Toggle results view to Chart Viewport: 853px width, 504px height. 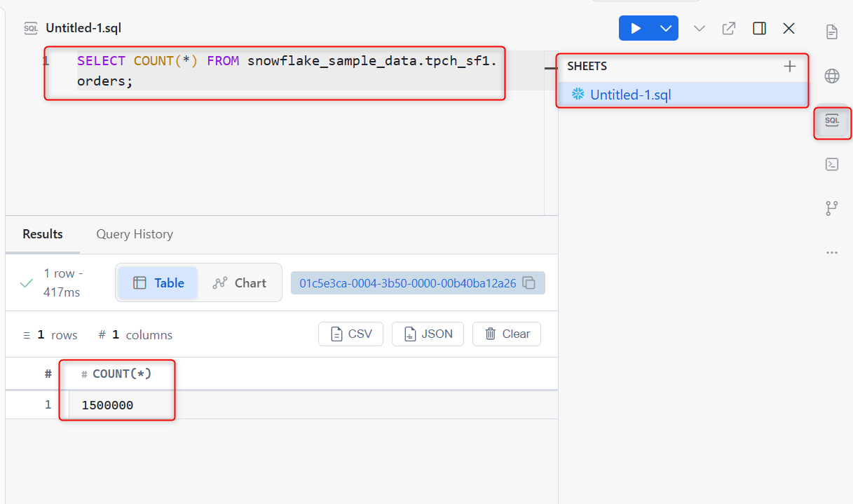[x=240, y=283]
